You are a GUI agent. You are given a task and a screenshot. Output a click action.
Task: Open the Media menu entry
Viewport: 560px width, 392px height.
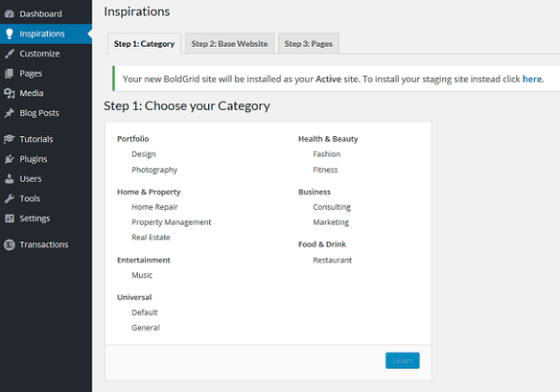pyautogui.click(x=46, y=93)
